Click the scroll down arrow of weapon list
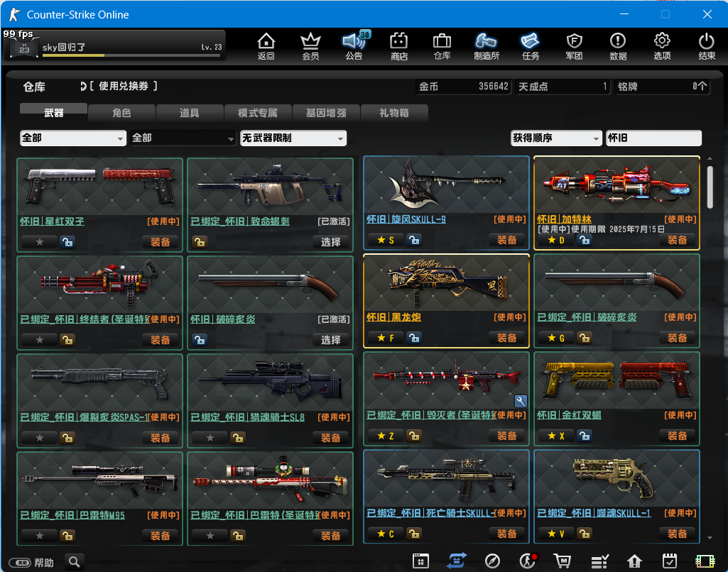 [x=710, y=538]
